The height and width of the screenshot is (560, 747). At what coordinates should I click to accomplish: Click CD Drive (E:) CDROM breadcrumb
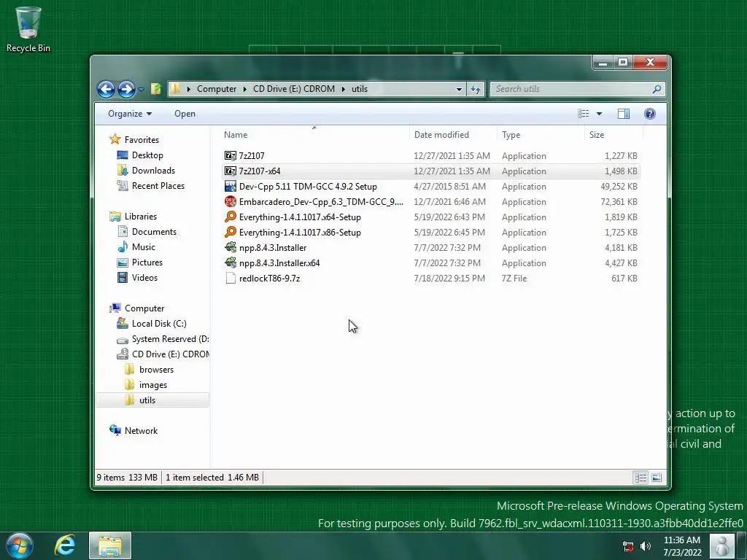pos(294,89)
